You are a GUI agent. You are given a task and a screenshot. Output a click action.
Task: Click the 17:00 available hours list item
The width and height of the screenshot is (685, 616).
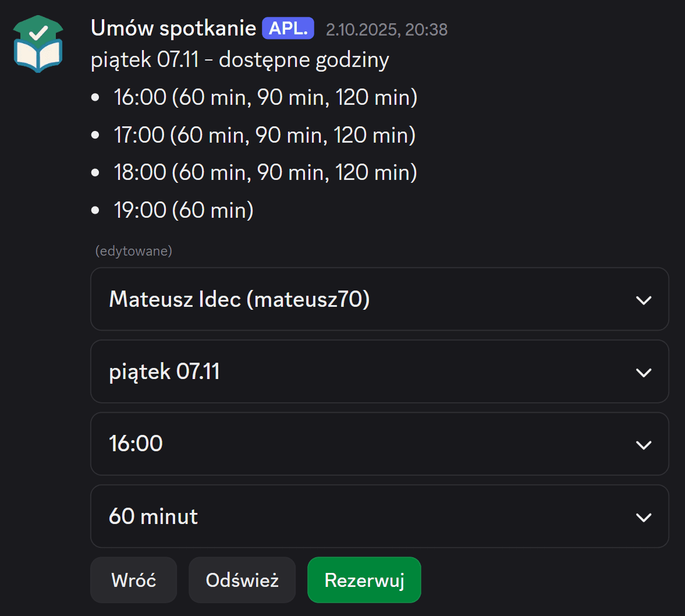264,135
